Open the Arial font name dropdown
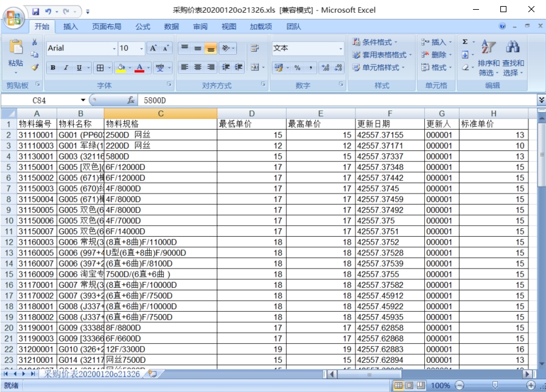Image resolution: width=546 pixels, height=392 pixels. tap(114, 48)
